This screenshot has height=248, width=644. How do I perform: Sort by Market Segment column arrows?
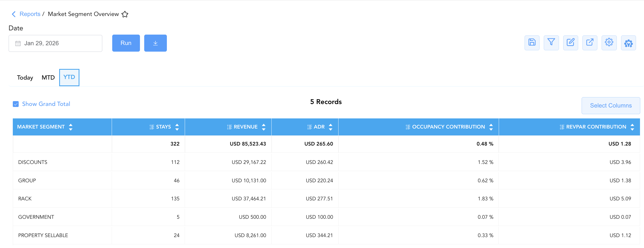tap(71, 127)
